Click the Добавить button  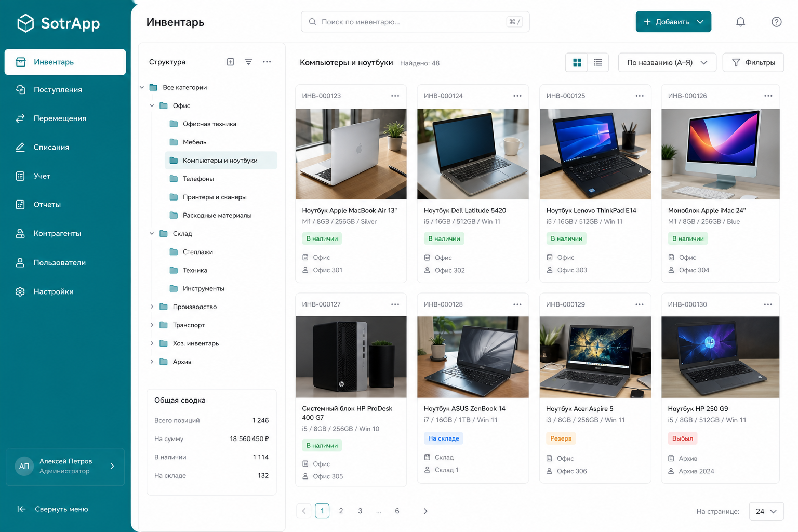tap(673, 22)
